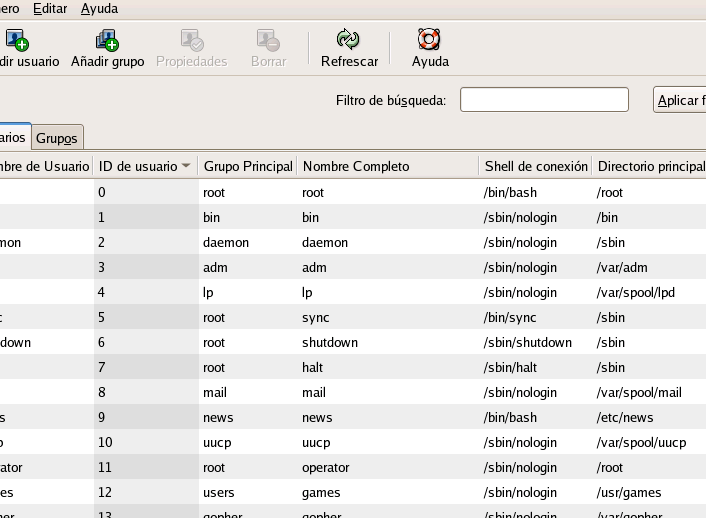Click the Aplicar filtro button
706x518 pixels.
[680, 100]
